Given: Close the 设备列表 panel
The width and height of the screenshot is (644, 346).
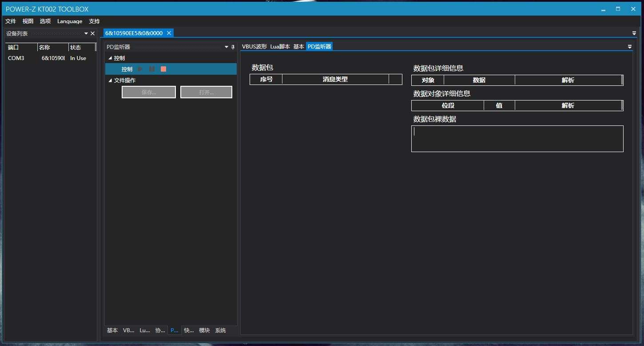Looking at the screenshot, I should point(92,33).
